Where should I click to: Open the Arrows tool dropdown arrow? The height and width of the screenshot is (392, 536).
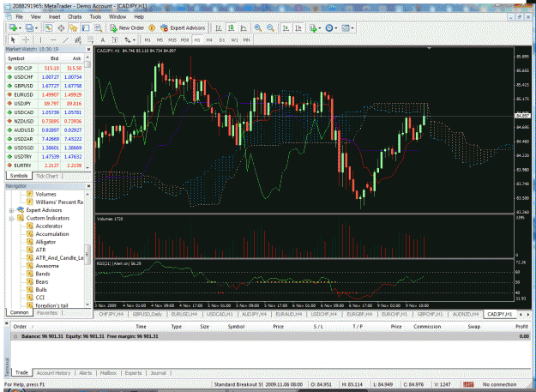point(134,40)
